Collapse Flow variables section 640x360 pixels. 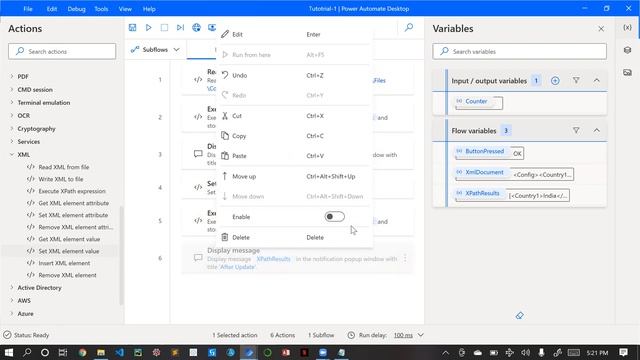tap(597, 130)
